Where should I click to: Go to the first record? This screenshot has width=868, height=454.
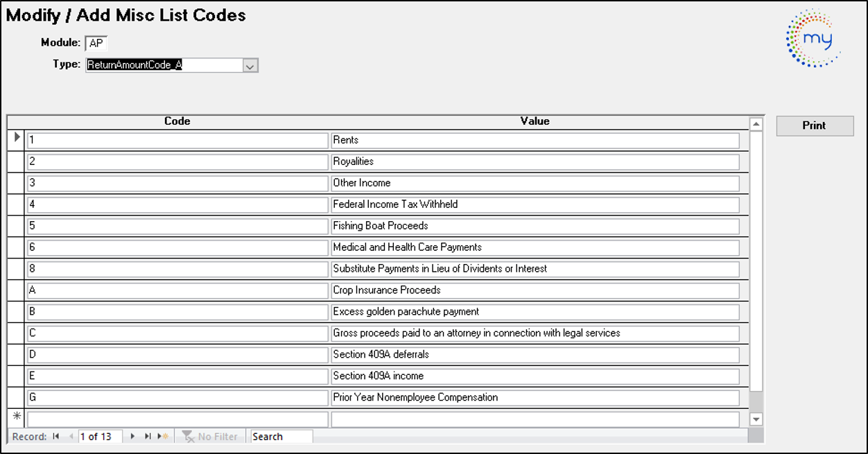pos(55,437)
